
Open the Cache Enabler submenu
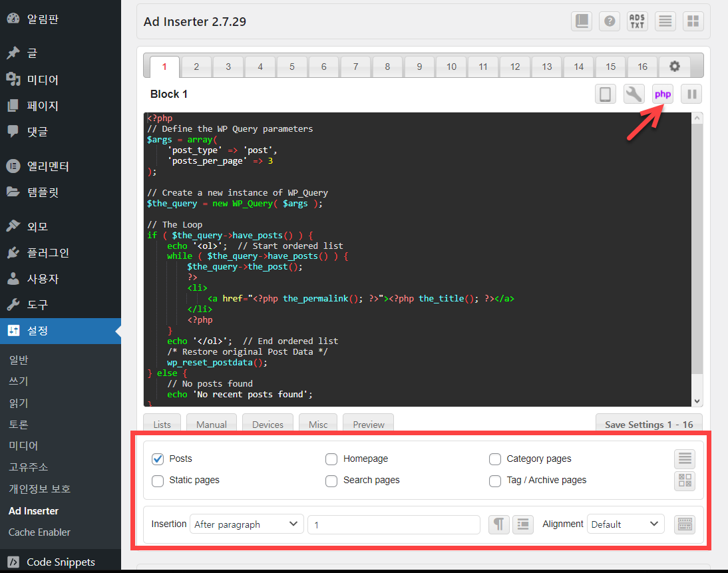[x=39, y=532]
